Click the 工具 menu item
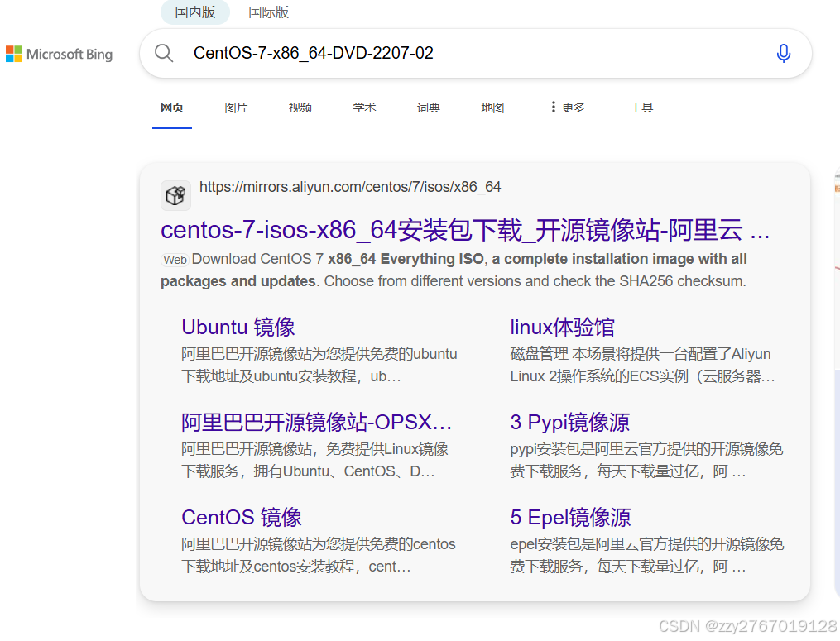 tap(641, 108)
